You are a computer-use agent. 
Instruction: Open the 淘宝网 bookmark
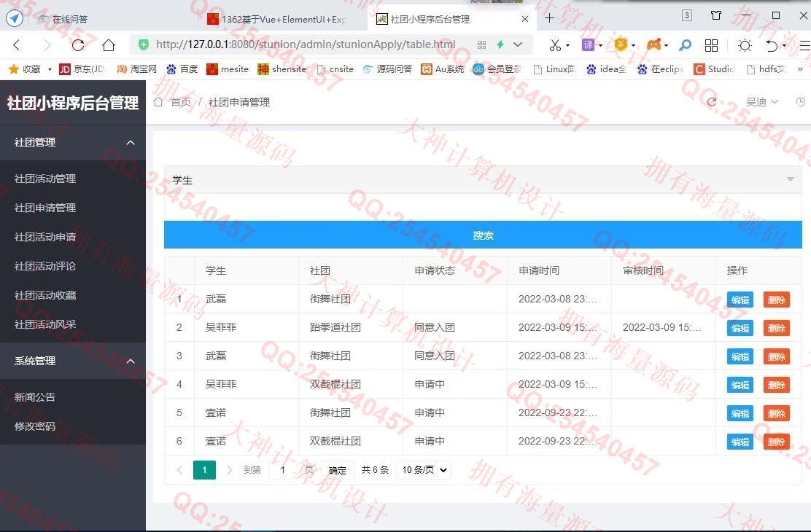(x=136, y=69)
